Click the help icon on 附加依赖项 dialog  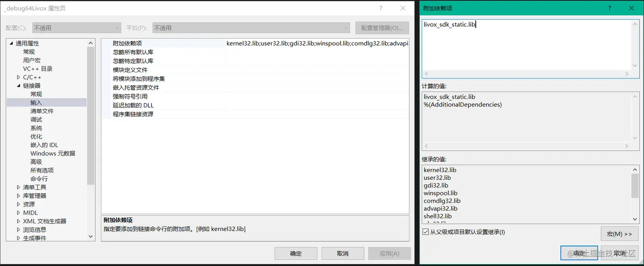coord(609,8)
